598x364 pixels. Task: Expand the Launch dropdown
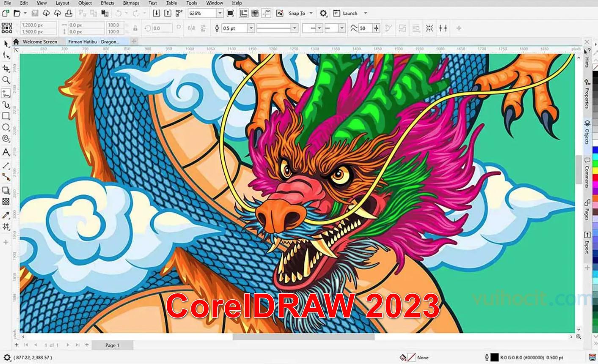click(x=366, y=13)
